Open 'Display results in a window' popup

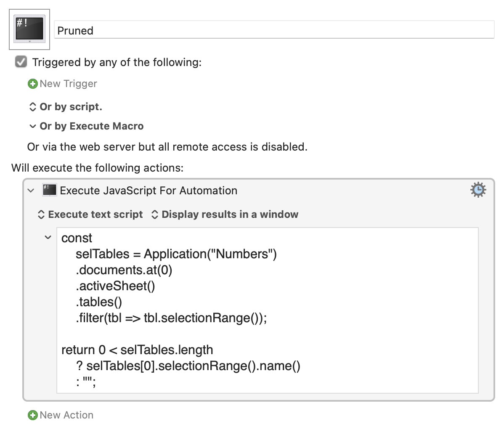(225, 214)
